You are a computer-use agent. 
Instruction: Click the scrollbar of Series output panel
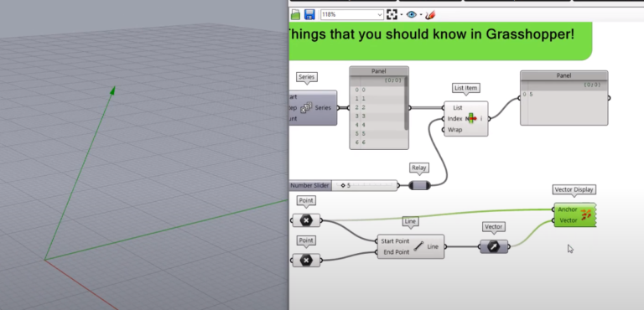pos(406,103)
